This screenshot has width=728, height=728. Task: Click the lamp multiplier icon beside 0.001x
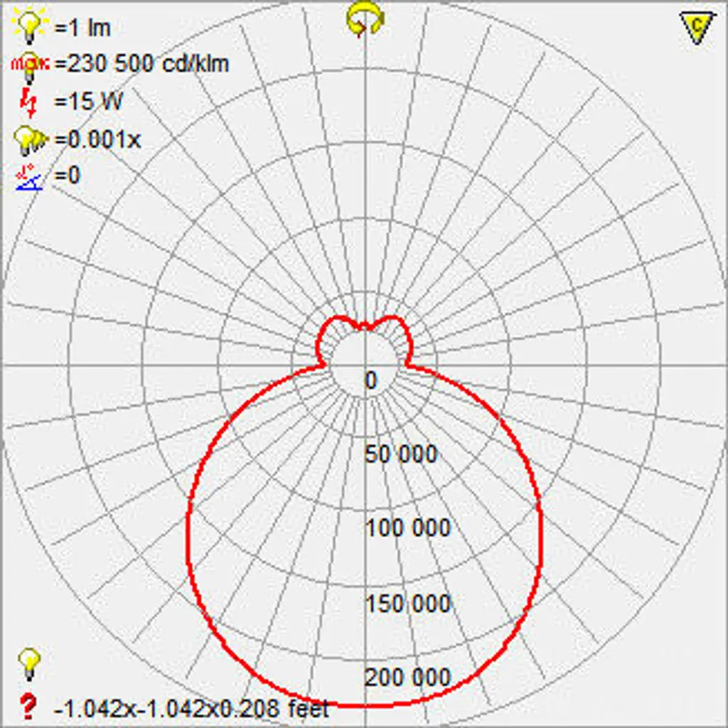click(x=30, y=139)
